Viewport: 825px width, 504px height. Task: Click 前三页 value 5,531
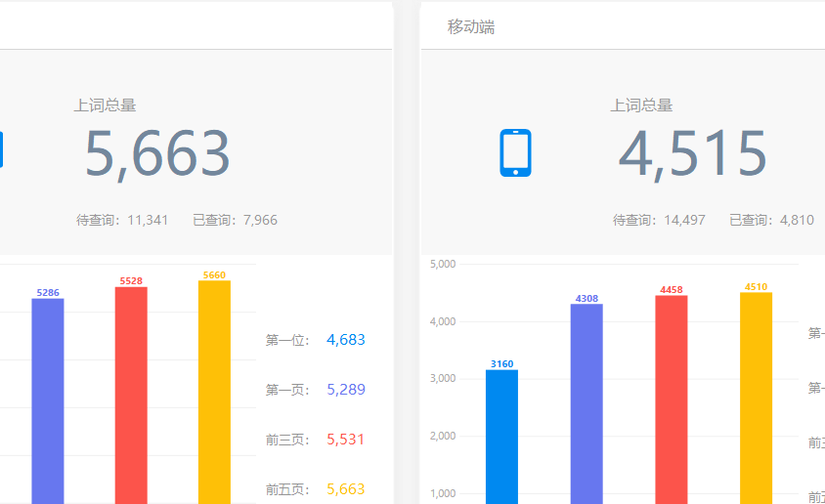[346, 440]
